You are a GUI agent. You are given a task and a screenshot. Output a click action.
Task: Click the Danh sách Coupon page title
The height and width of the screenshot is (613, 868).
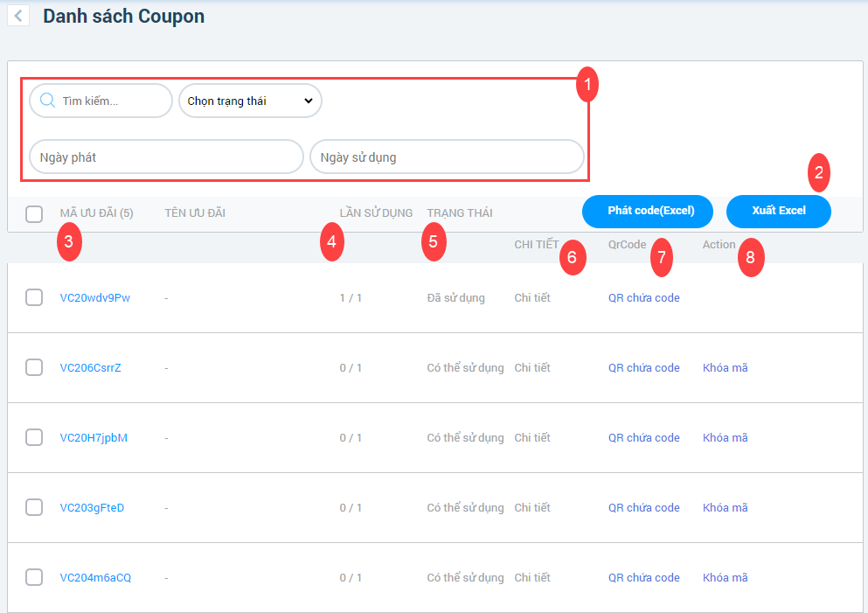click(123, 16)
